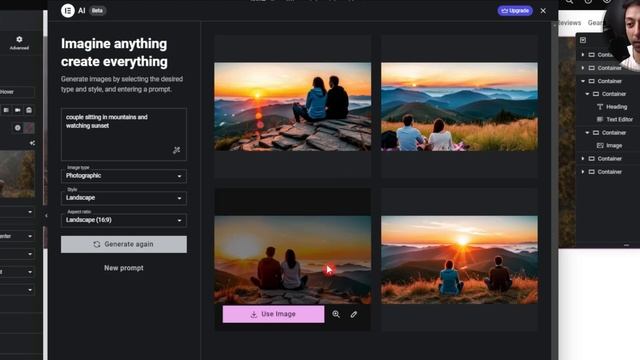The width and height of the screenshot is (640, 360).
Task: Expand the bottom-most Container in the navigator
Action: 583,172
